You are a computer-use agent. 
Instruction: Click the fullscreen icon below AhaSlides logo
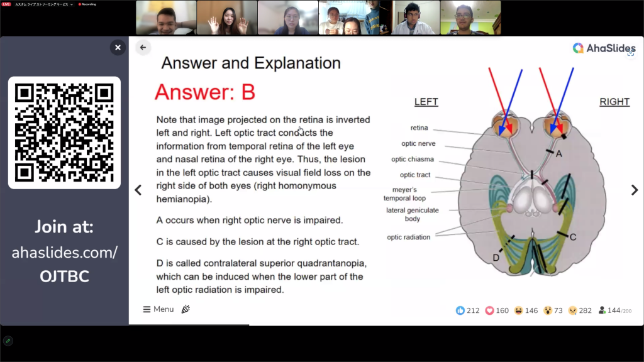point(631,53)
